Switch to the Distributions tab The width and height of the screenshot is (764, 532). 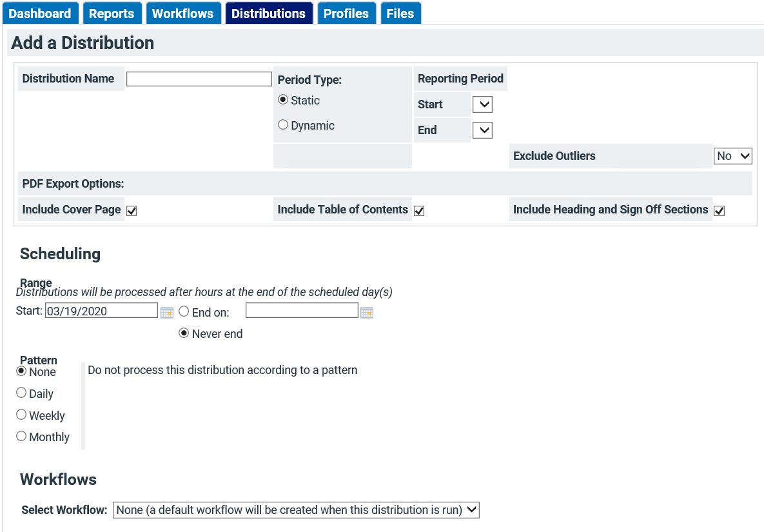point(268,13)
